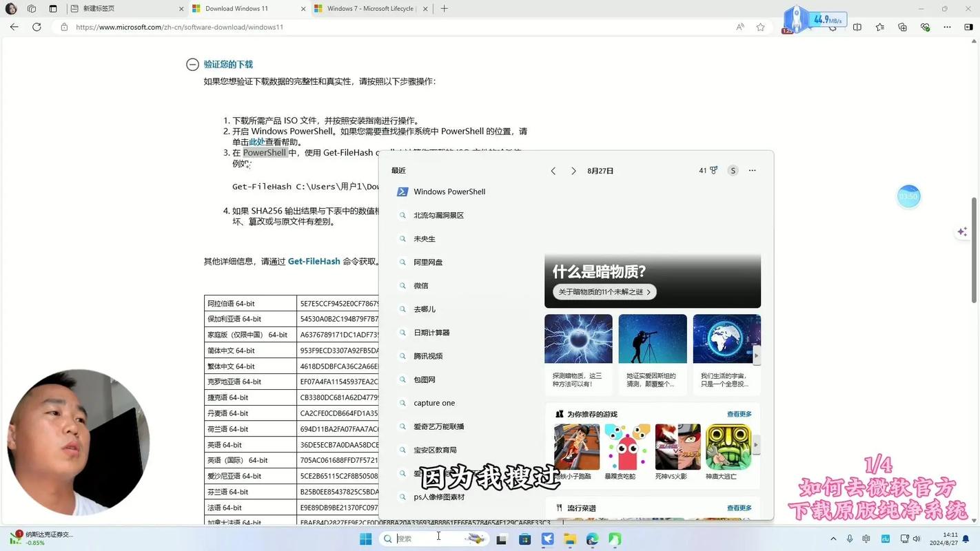This screenshot has width=980, height=551.
Task: Open the Edge workspaces icon
Action: [32, 9]
